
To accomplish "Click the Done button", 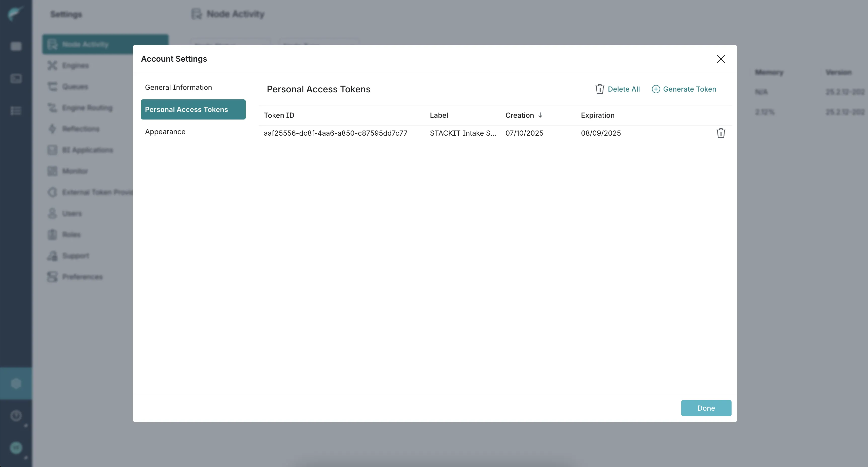I will (x=706, y=408).
